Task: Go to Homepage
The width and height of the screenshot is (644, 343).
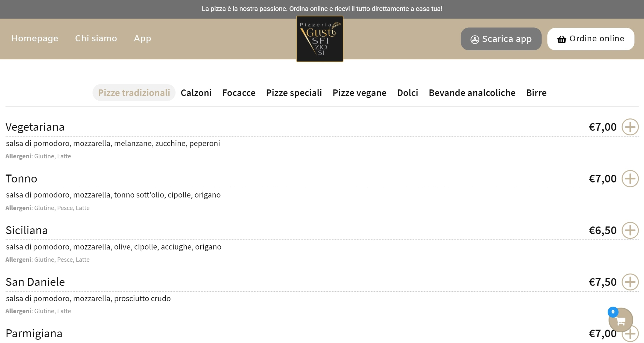Action: point(35,38)
